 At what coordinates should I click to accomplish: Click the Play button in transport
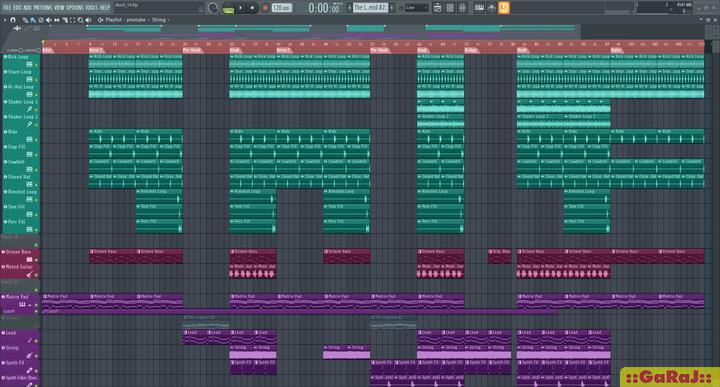241,8
